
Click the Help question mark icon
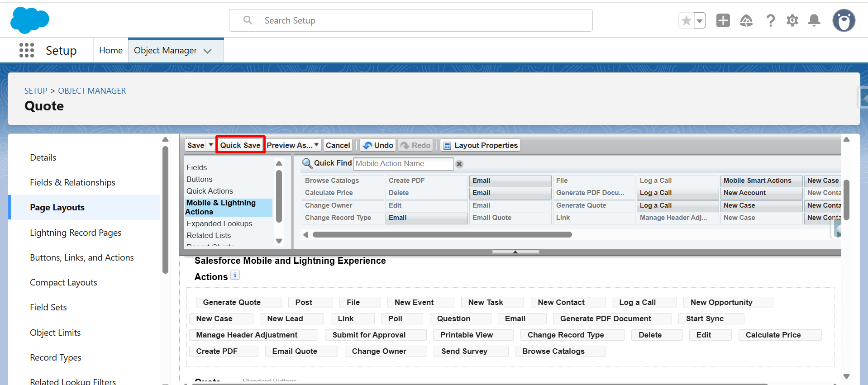[770, 20]
